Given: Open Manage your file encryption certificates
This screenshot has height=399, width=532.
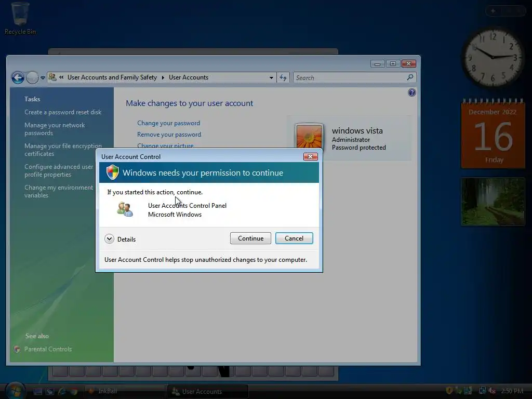Looking at the screenshot, I should (x=63, y=150).
